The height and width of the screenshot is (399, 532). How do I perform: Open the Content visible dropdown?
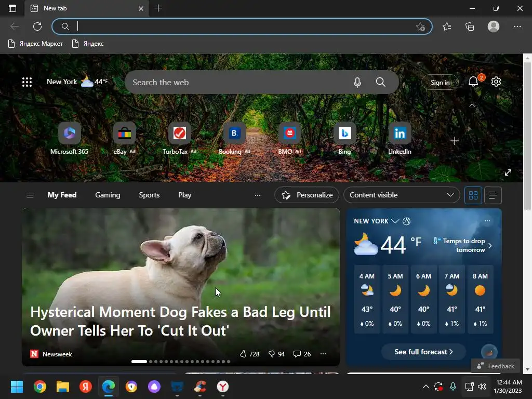(x=402, y=195)
